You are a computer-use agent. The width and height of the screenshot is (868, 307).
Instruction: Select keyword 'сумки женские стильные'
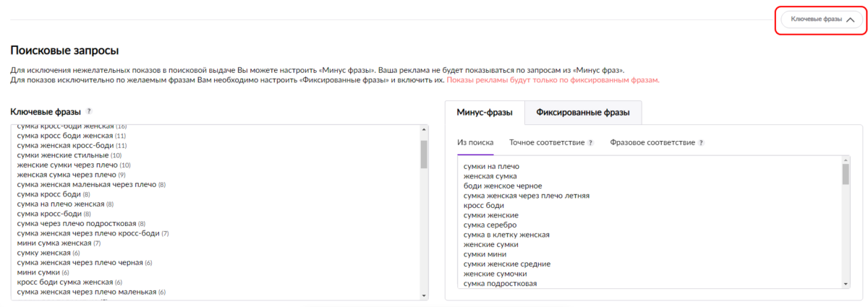pyautogui.click(x=63, y=155)
